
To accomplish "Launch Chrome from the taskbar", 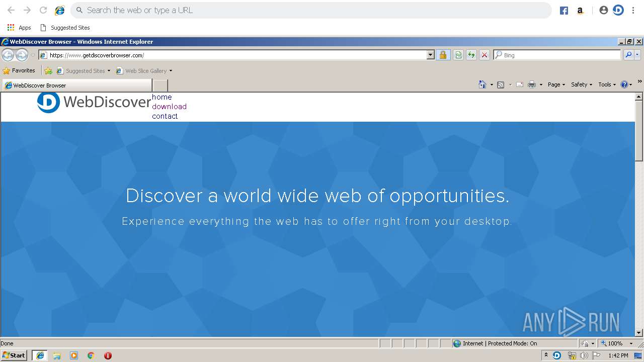I will pyautogui.click(x=91, y=355).
